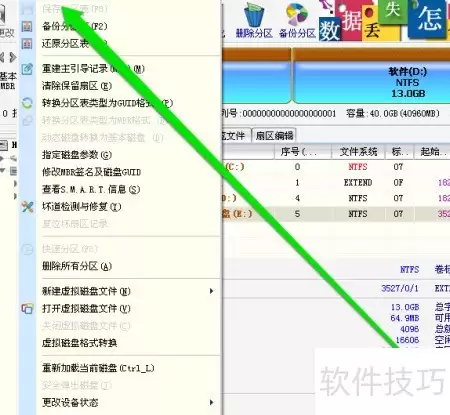450x415 pixels.
Task: Click the 备份分区 toolbar icon
Action: (x=297, y=19)
